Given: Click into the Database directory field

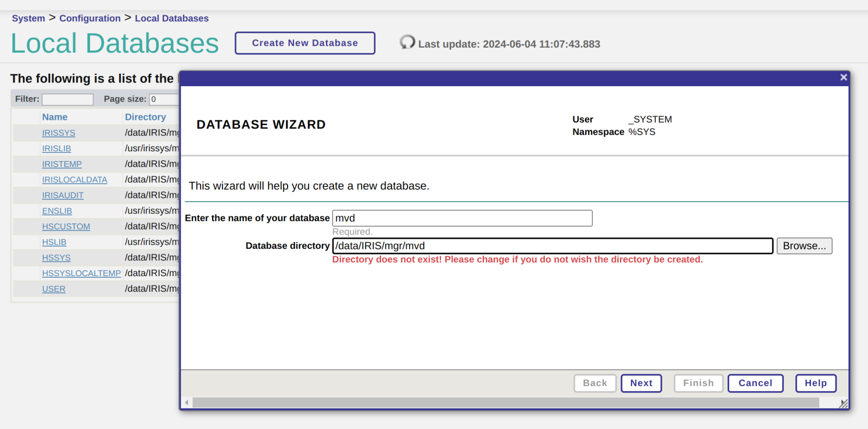Looking at the screenshot, I should pyautogui.click(x=552, y=246).
